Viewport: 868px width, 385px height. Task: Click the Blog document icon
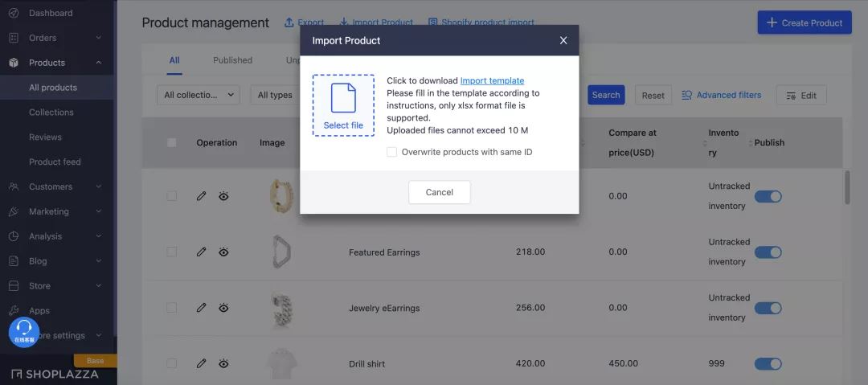[x=14, y=261]
